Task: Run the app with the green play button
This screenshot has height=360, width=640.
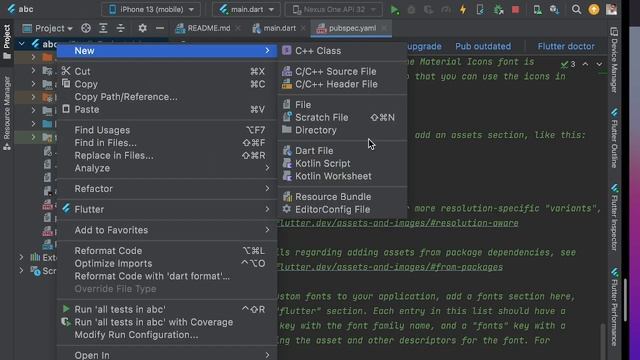Action: pyautogui.click(x=394, y=9)
